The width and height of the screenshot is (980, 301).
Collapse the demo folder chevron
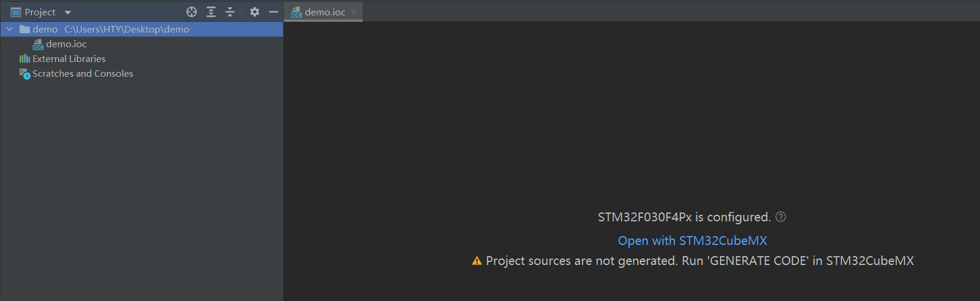point(9,30)
